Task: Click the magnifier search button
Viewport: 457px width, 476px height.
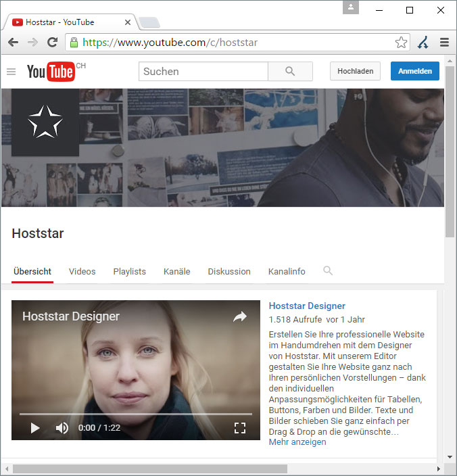Action: [x=290, y=72]
